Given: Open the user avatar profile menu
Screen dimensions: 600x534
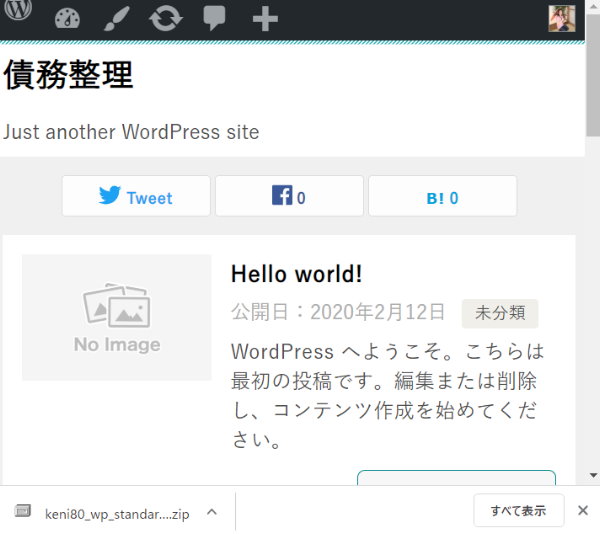Looking at the screenshot, I should (x=562, y=19).
